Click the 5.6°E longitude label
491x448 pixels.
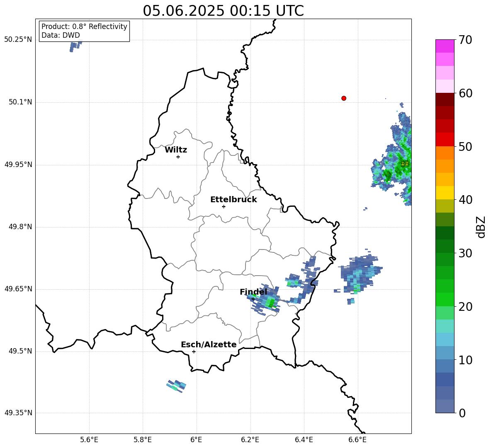[x=89, y=440]
